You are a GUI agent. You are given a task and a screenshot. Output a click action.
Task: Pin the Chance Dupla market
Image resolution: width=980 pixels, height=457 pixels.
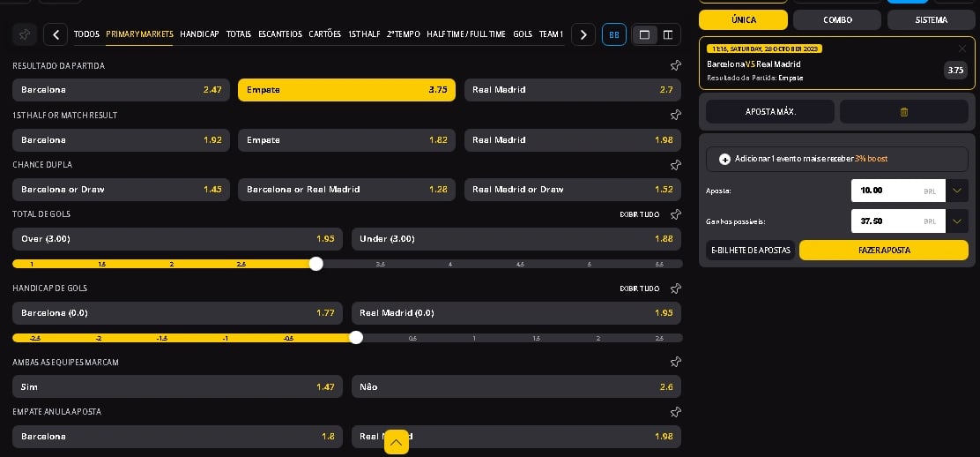(x=675, y=165)
